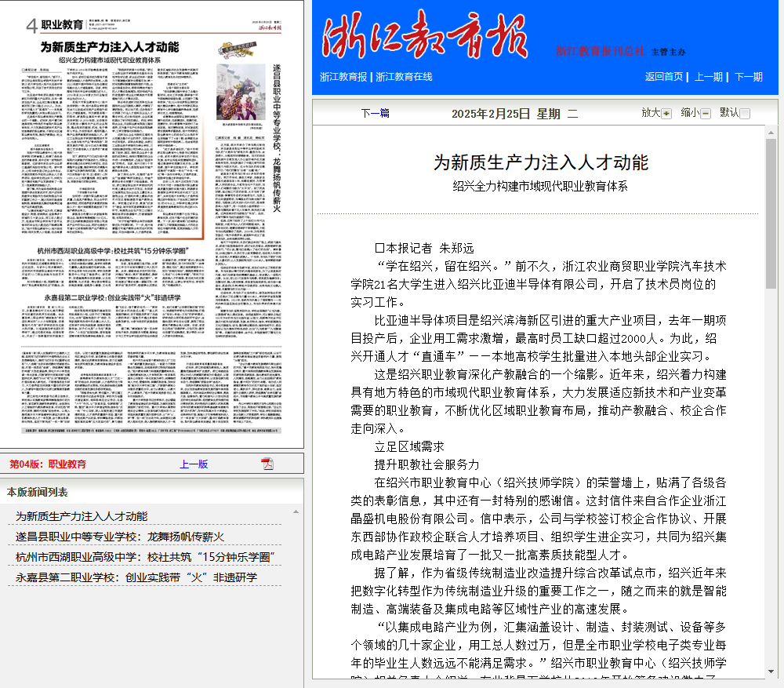Open 浙江教育报 link in blue header
This screenshot has width=784, height=688.
click(343, 77)
